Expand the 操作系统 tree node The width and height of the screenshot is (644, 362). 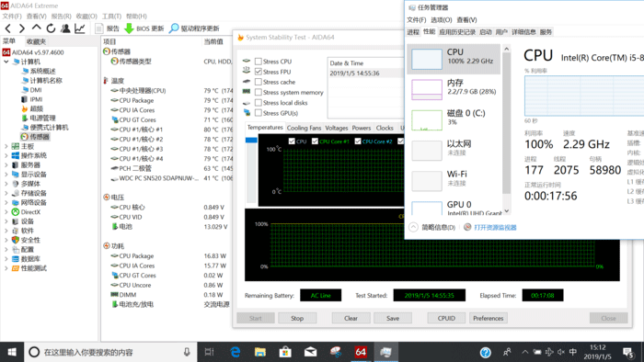click(6, 155)
